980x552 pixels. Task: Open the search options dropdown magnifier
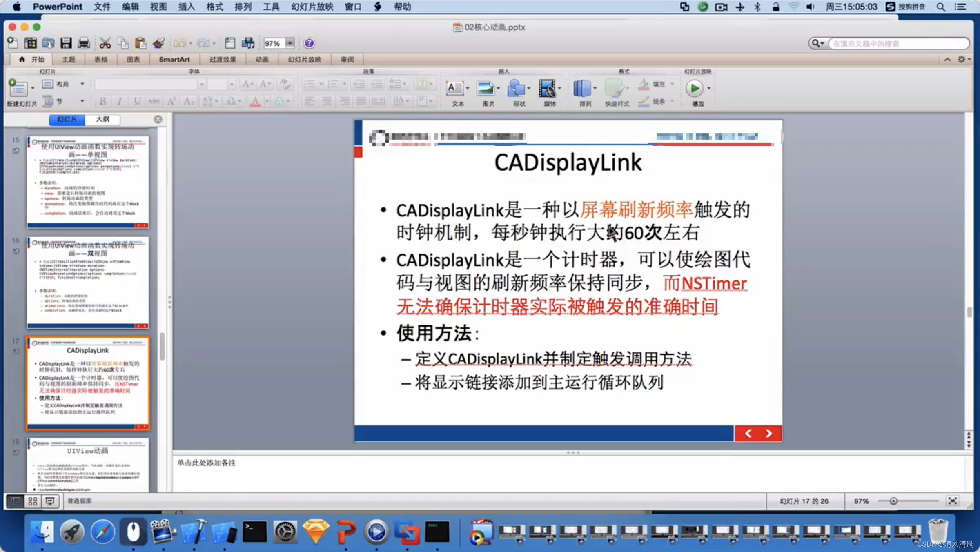click(818, 43)
